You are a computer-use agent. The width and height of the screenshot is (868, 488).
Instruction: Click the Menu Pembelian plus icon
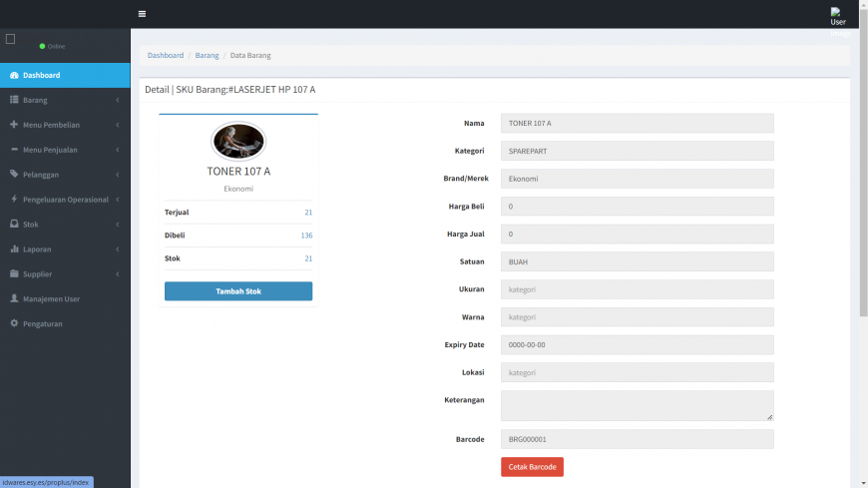click(14, 125)
